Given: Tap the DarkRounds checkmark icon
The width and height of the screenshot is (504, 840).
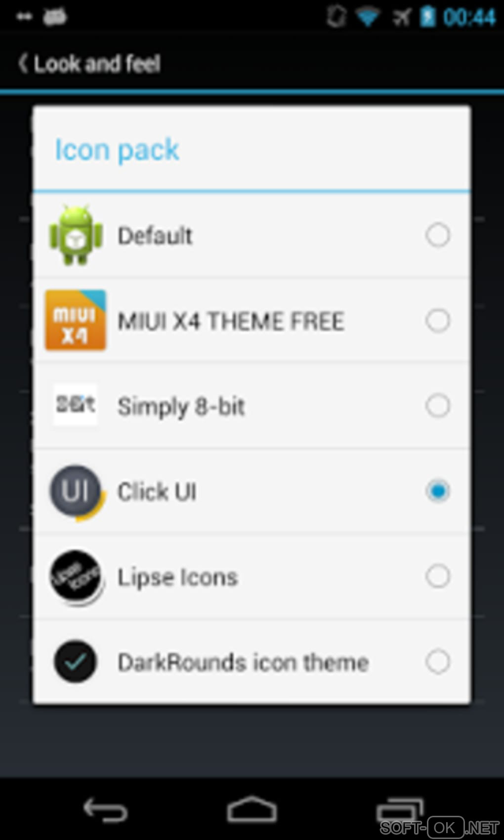Looking at the screenshot, I should pyautogui.click(x=75, y=662).
